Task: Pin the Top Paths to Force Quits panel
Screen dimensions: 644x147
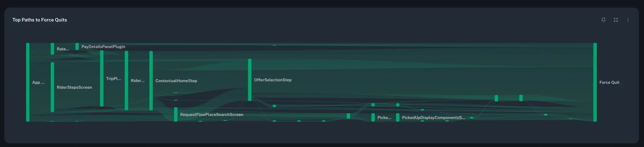Action: (603, 20)
